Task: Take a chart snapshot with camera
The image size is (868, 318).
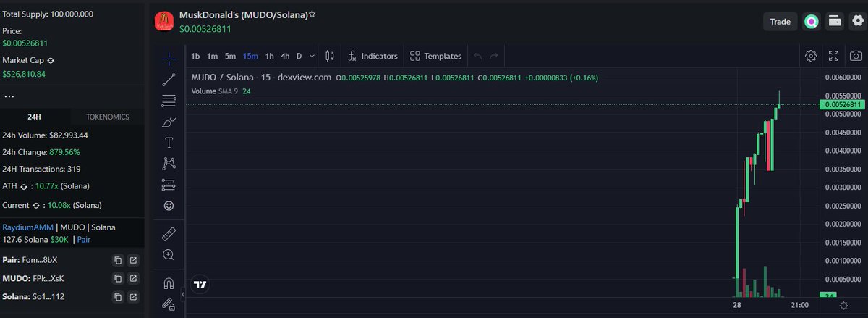Action: click(x=856, y=56)
